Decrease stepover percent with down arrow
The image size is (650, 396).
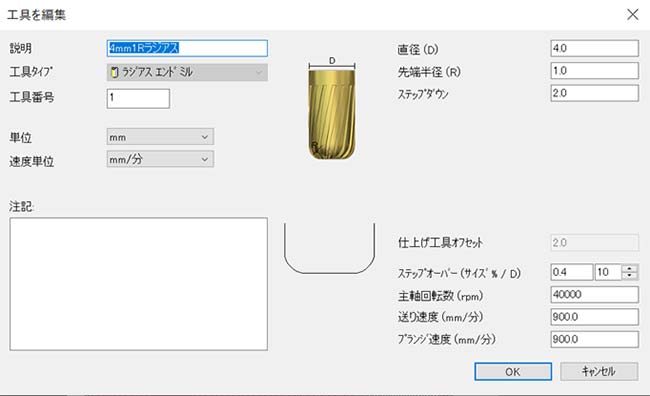pyautogui.click(x=630, y=276)
